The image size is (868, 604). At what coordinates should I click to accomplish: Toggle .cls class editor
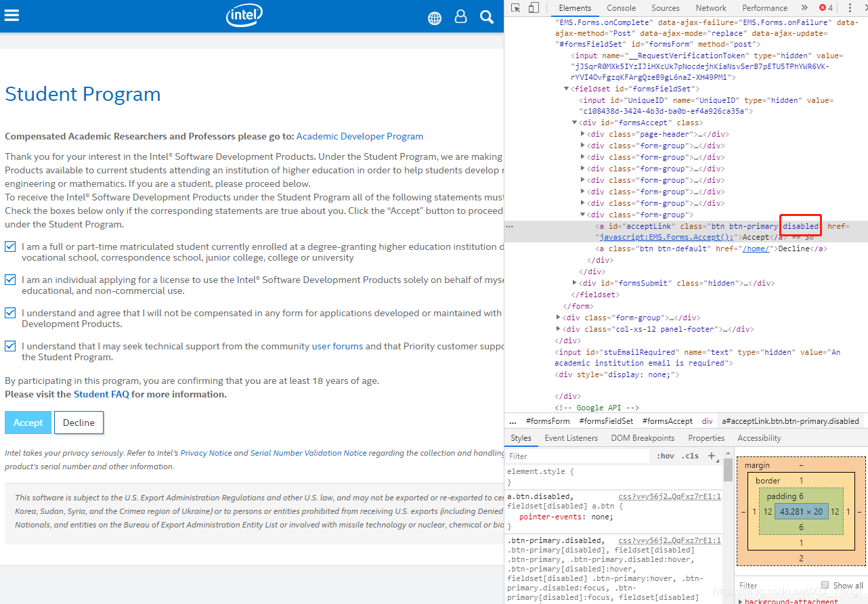tap(691, 456)
